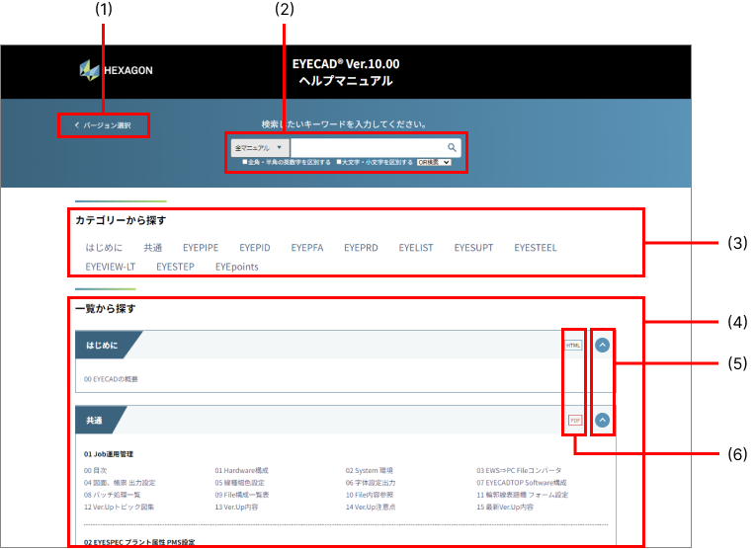
Task: Collapse the 共通 section with its chevron
Action: click(602, 421)
